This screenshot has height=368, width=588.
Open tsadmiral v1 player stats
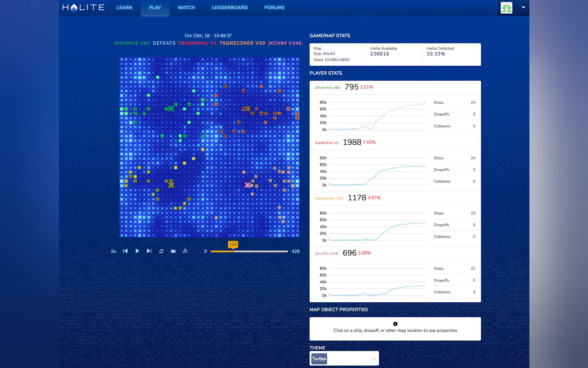coord(326,143)
